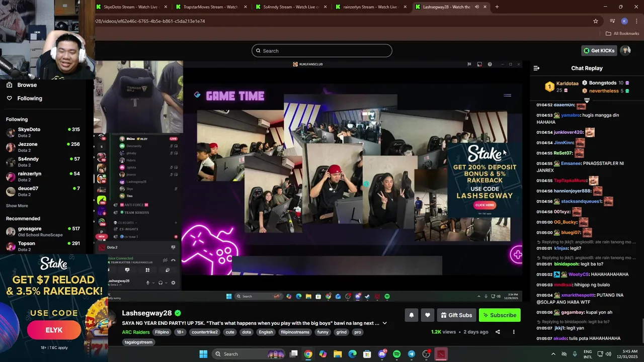Select the countertrike2 tag

[x=204, y=332]
